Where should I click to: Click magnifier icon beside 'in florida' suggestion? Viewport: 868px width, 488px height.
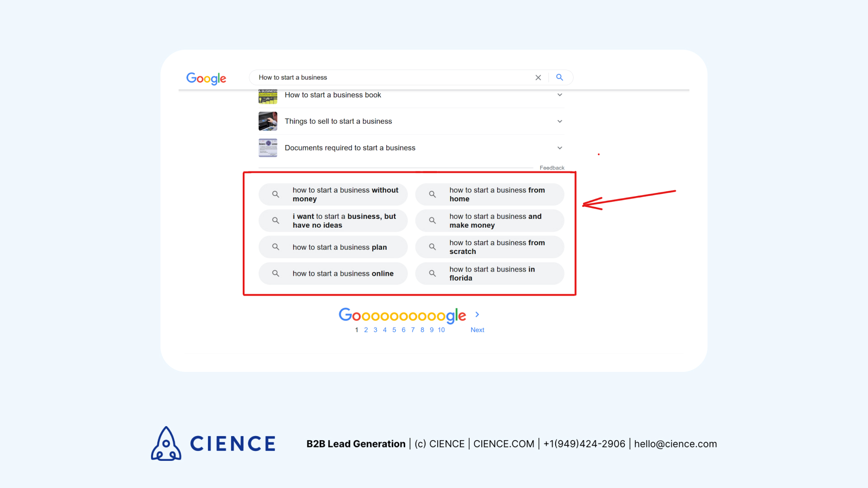[432, 273]
